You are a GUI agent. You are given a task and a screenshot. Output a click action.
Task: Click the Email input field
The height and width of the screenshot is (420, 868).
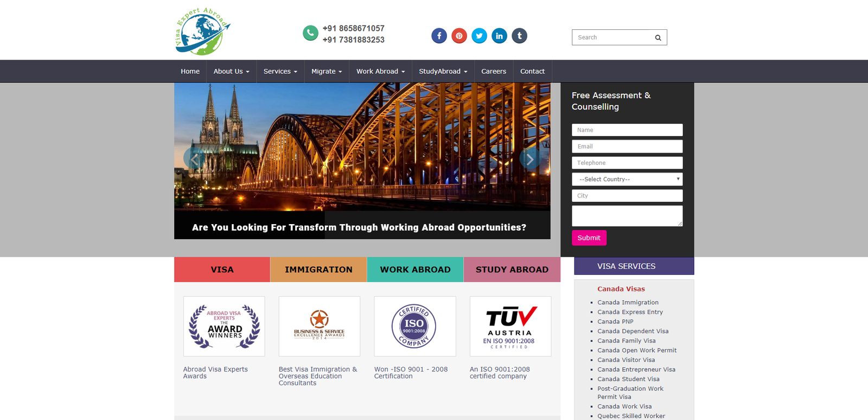click(x=627, y=147)
